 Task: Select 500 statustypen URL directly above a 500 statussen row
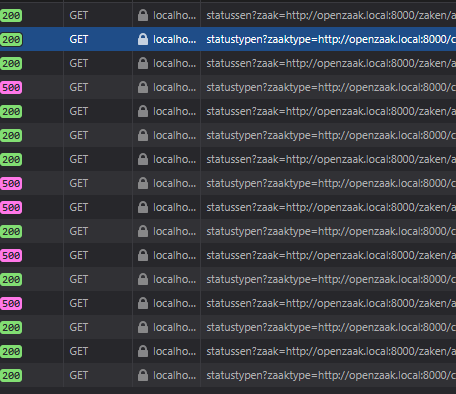pyautogui.click(x=331, y=183)
